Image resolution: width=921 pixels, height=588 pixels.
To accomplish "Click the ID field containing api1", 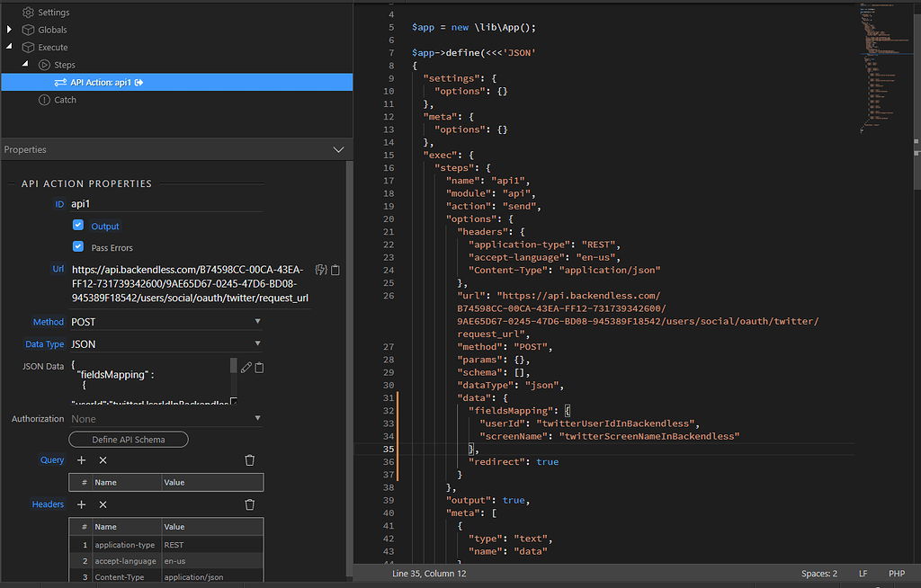I will [x=166, y=204].
